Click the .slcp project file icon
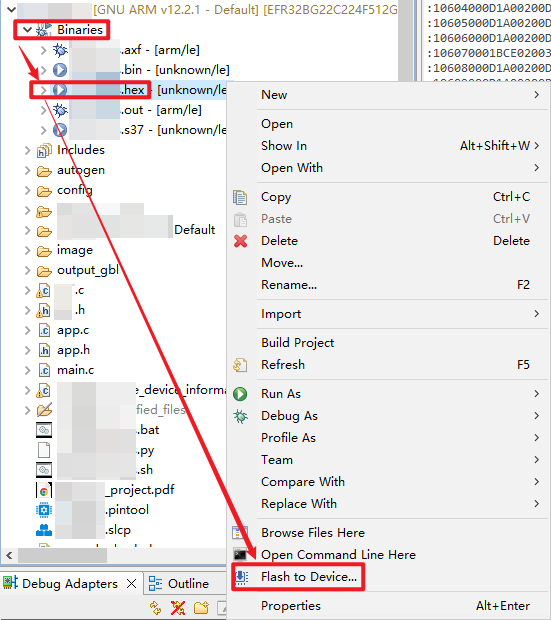This screenshot has height=620, width=551. pyautogui.click(x=44, y=530)
